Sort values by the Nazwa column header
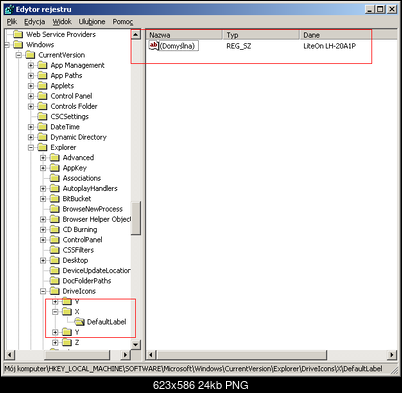 (x=184, y=35)
